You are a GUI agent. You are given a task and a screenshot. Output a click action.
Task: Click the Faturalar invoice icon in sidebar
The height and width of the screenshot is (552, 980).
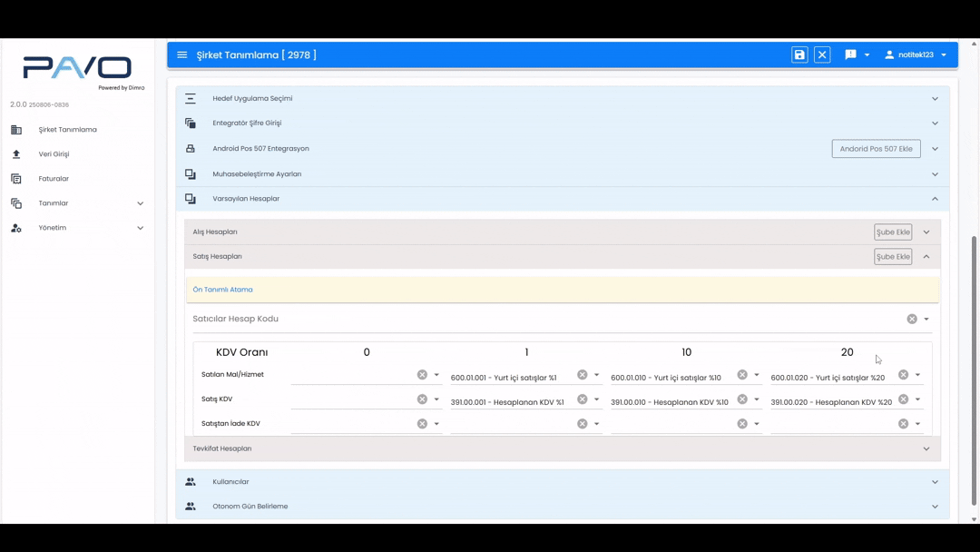tap(16, 179)
